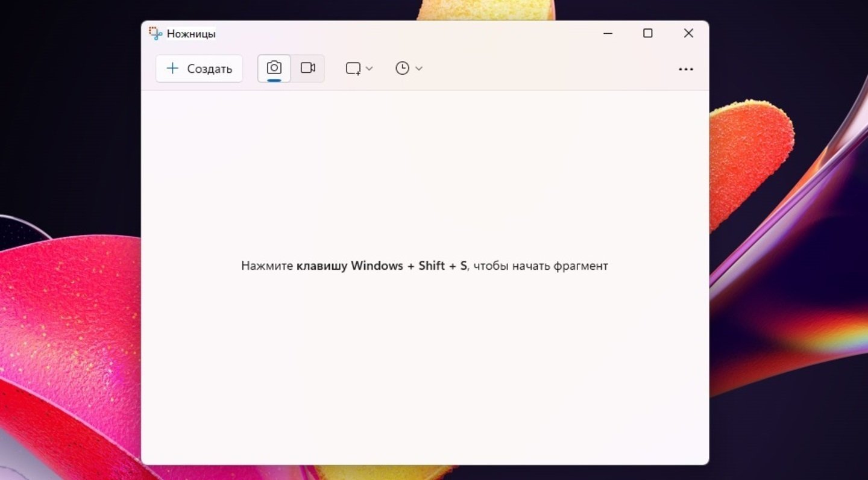Click the Ножницы window title text
Viewport: 868px width, 480px height.
191,34
